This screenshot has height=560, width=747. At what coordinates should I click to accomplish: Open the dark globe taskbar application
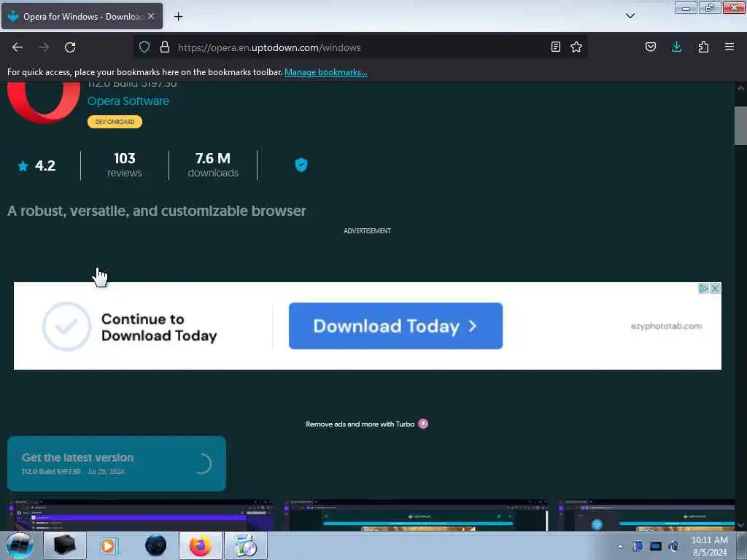point(155,545)
